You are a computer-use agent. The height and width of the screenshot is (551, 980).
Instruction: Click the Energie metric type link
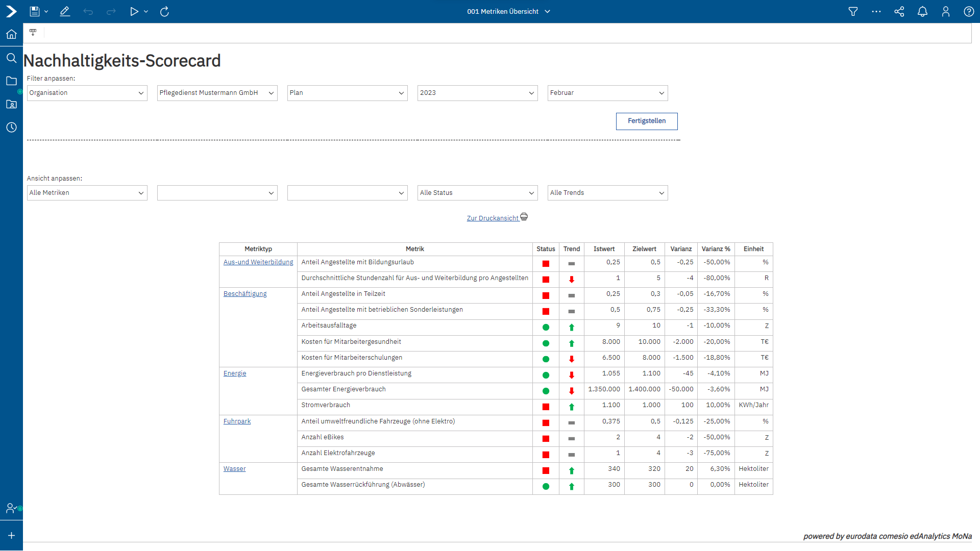coord(235,373)
